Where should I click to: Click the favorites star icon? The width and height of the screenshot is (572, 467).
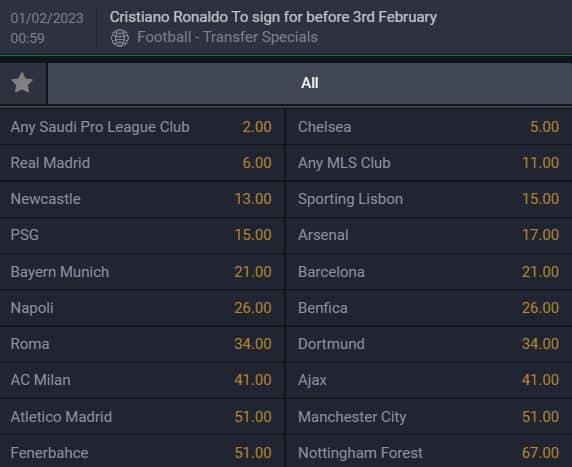pos(22,83)
